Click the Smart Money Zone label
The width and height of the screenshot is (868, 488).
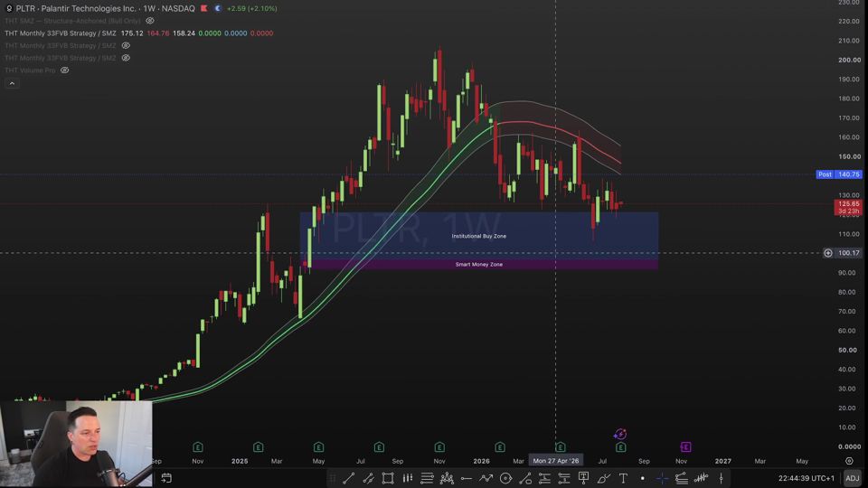click(x=479, y=265)
